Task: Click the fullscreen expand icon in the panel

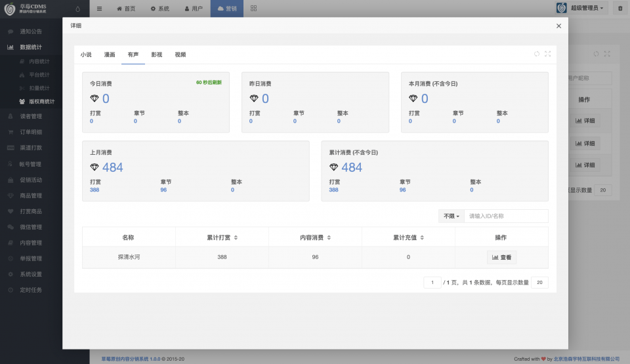Action: pyautogui.click(x=547, y=54)
